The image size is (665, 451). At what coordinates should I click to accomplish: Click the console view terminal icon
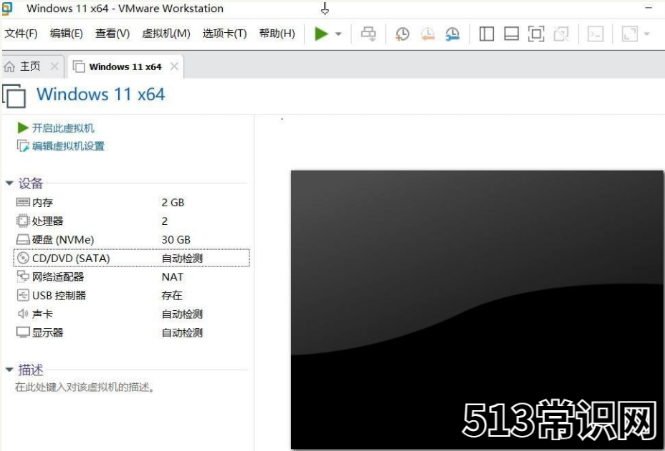click(x=595, y=34)
